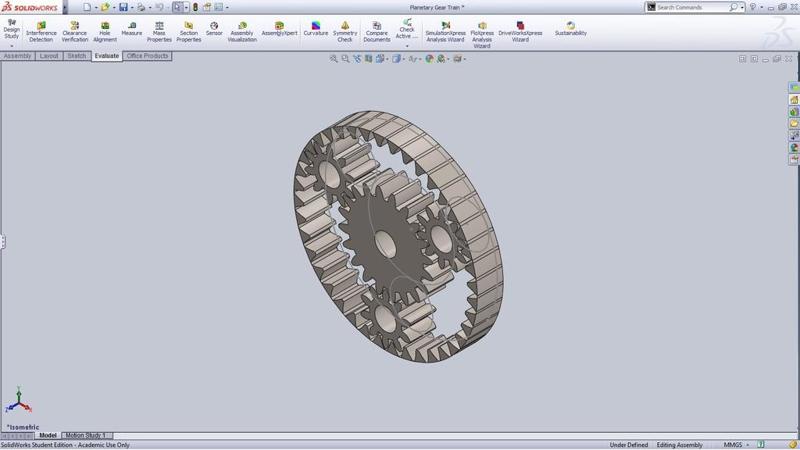
Task: Open Design Library task pane tab
Action: (x=794, y=112)
